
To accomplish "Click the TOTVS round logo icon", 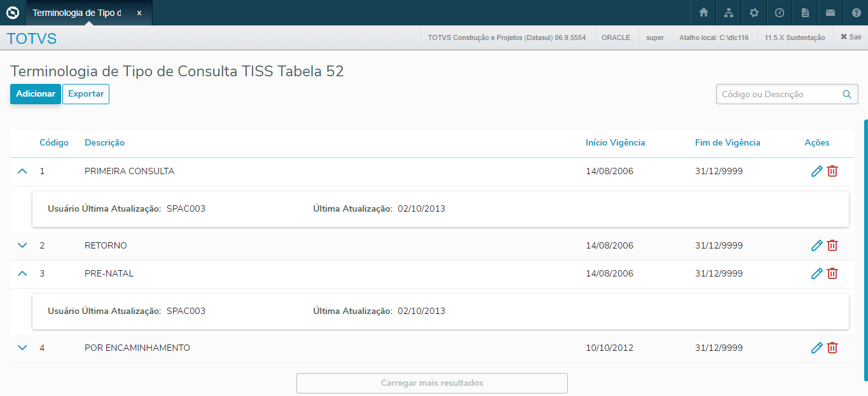I will [x=13, y=13].
